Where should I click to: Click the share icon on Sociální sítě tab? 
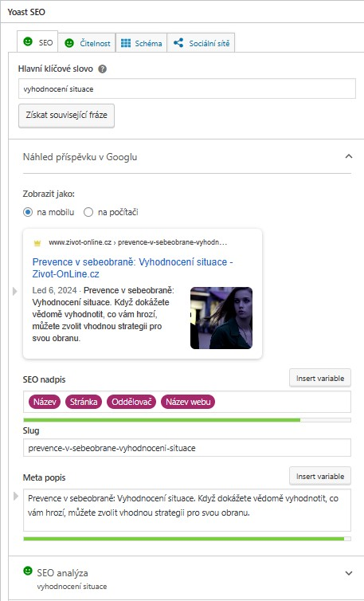click(x=178, y=42)
